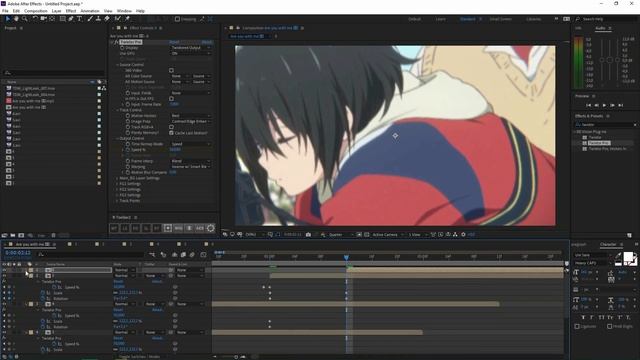The height and width of the screenshot is (360, 640).
Task: Click the About link for Twixtor Pro effect
Action: coord(207,42)
